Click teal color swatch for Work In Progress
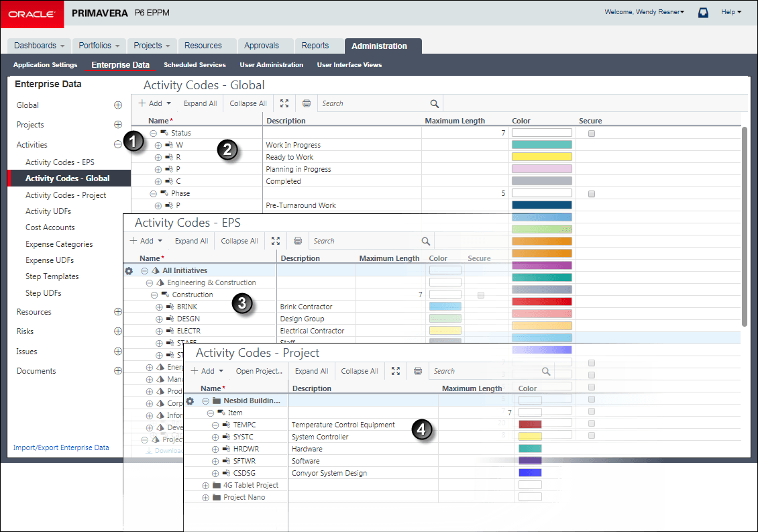Screen dimensions: 758x532 (542, 145)
